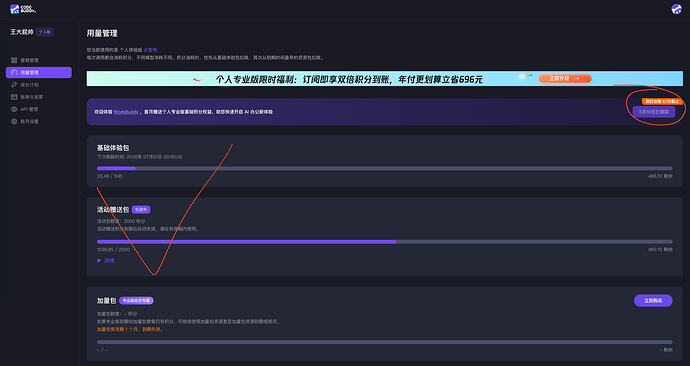Click the orange 限时加赠 tag

661,102
